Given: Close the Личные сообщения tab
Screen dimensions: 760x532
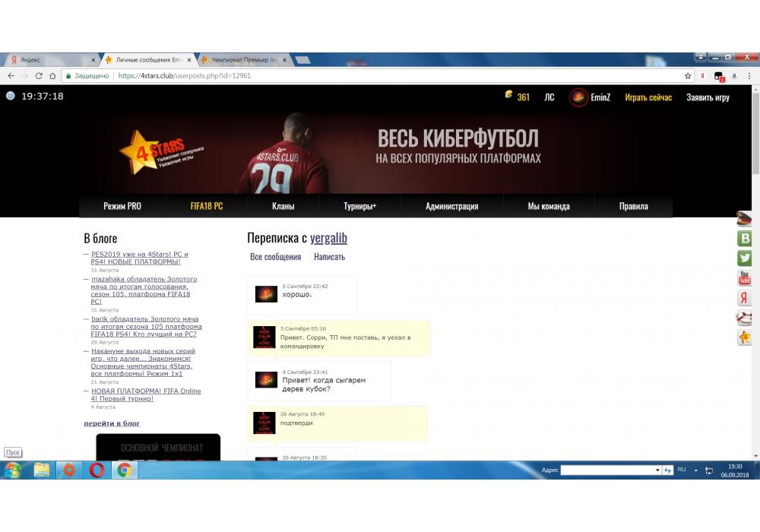Looking at the screenshot, I should point(189,60).
